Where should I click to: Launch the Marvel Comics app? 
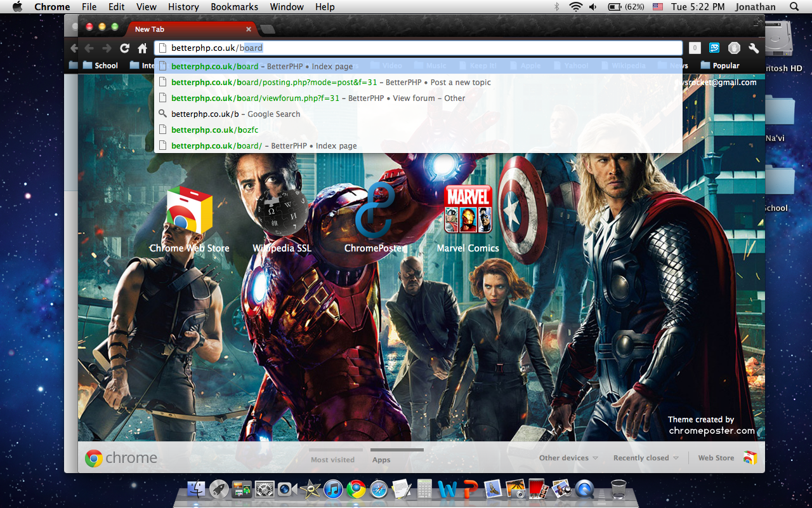(468, 219)
